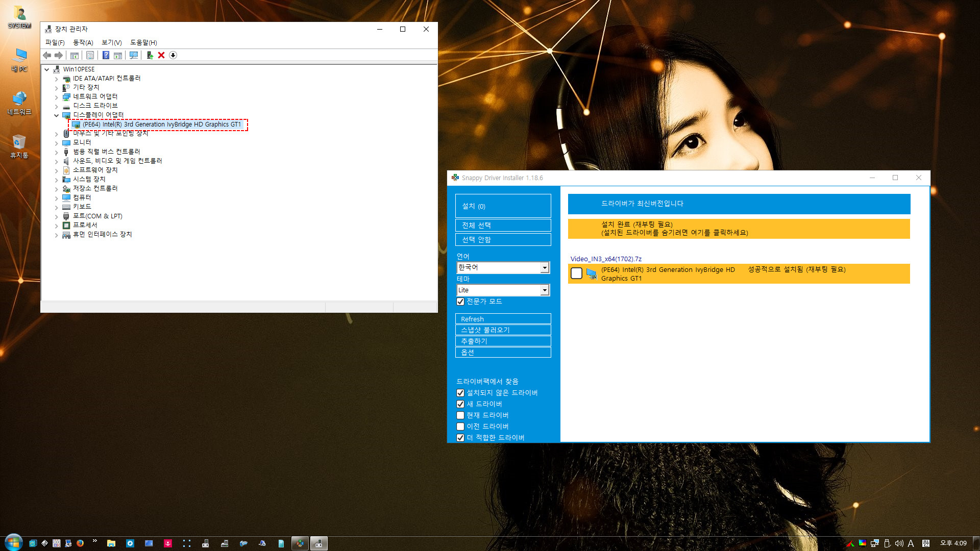The width and height of the screenshot is (980, 551).
Task: Click the Refresh button in Snappy
Action: 503,319
